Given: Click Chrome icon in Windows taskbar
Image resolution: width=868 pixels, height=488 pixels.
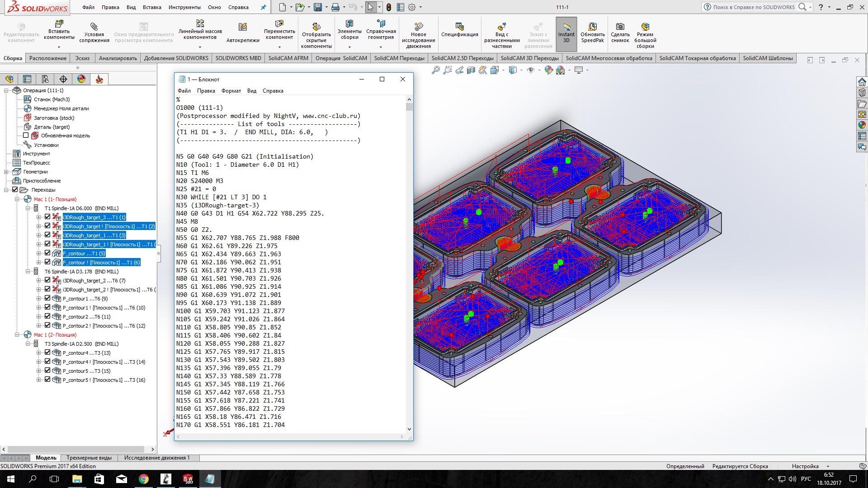Looking at the screenshot, I should tap(144, 479).
